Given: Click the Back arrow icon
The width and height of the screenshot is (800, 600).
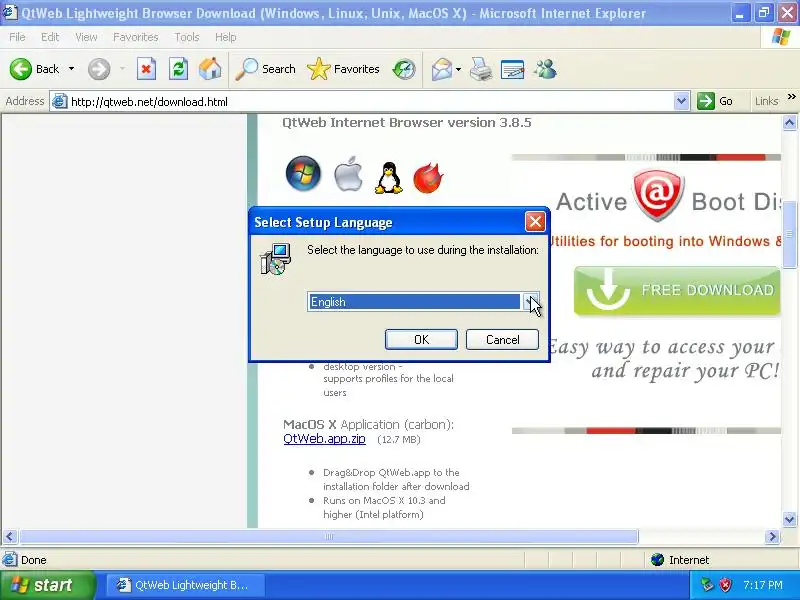Looking at the screenshot, I should (20, 69).
